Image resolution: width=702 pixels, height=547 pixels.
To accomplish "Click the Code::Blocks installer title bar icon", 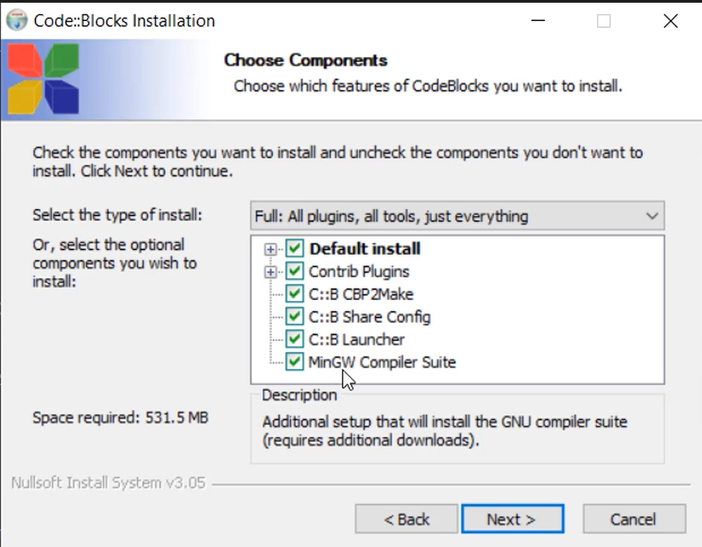I will [x=17, y=21].
